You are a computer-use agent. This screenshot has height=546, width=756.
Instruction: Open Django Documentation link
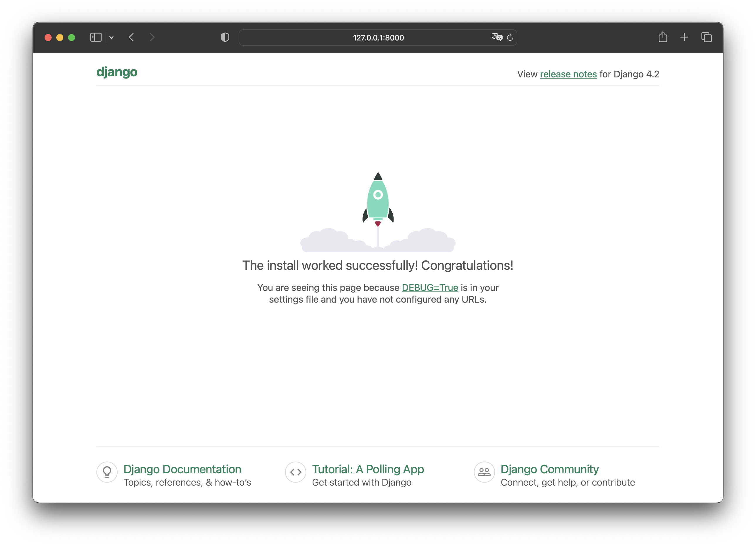click(182, 469)
